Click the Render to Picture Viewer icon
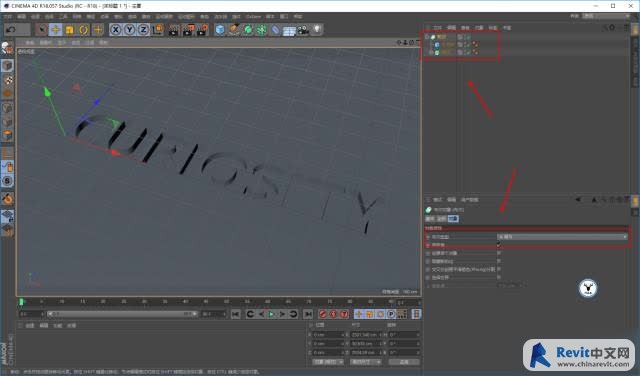 pos(188,30)
